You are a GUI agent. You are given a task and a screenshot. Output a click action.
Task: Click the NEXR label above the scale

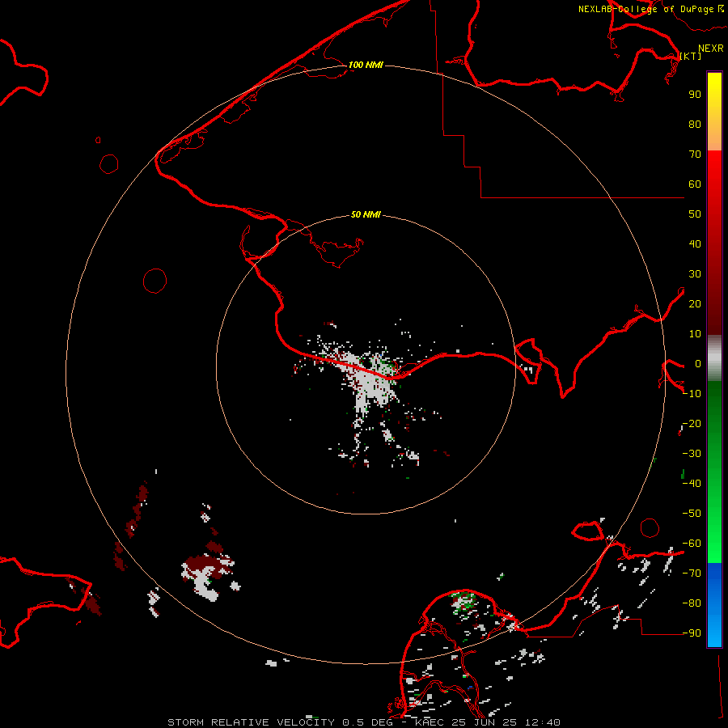coord(710,49)
